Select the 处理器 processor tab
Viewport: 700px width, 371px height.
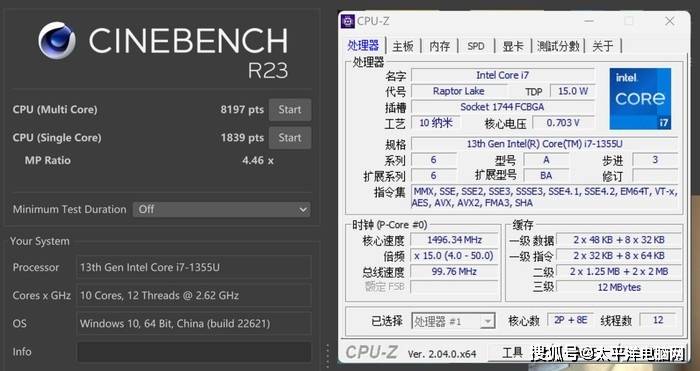coord(363,45)
